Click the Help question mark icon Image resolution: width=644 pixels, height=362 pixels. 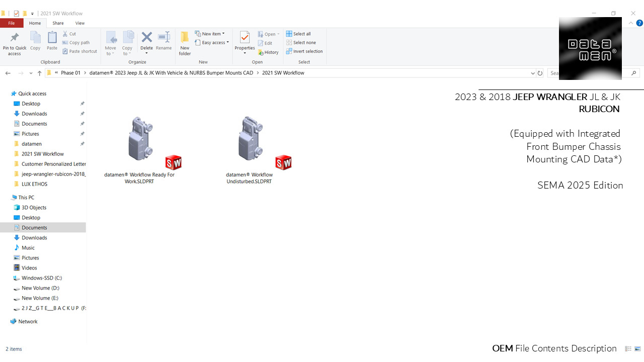pyautogui.click(x=639, y=23)
